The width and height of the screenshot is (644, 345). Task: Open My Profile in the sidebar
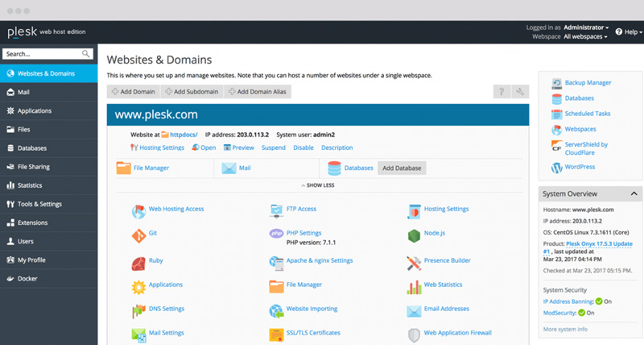[49, 260]
